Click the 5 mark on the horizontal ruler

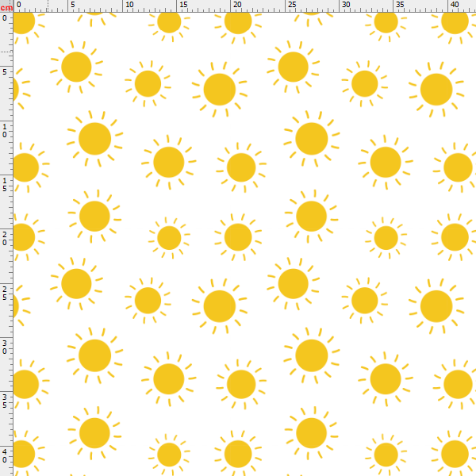tap(73, 5)
